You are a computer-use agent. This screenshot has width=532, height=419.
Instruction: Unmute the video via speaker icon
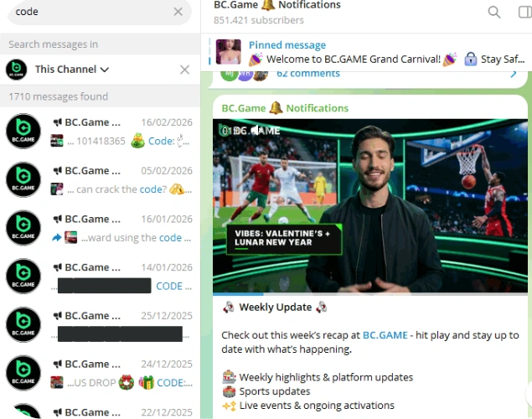click(x=257, y=131)
